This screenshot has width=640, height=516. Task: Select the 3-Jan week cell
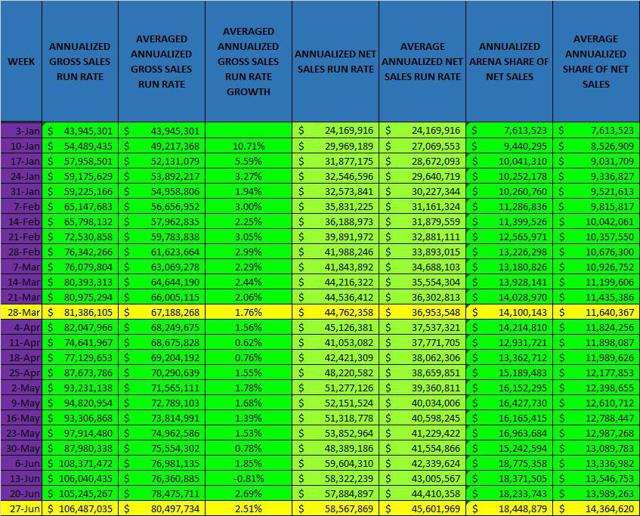click(x=21, y=131)
